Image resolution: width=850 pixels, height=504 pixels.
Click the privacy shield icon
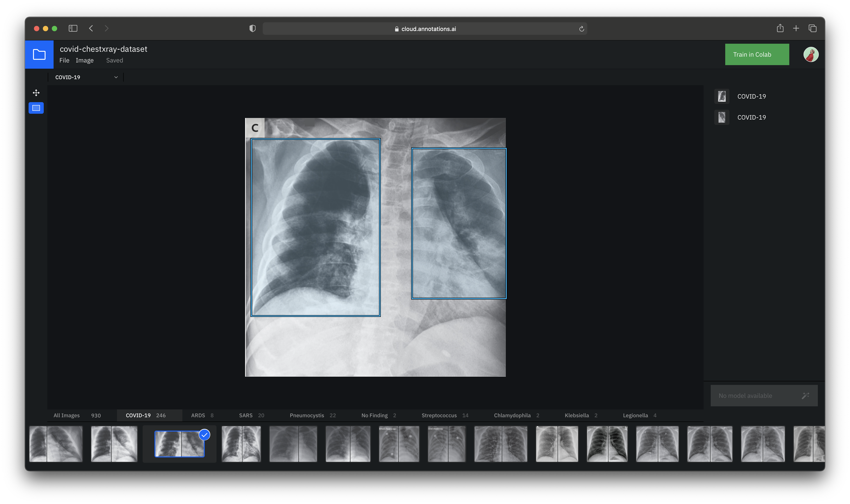tap(252, 29)
